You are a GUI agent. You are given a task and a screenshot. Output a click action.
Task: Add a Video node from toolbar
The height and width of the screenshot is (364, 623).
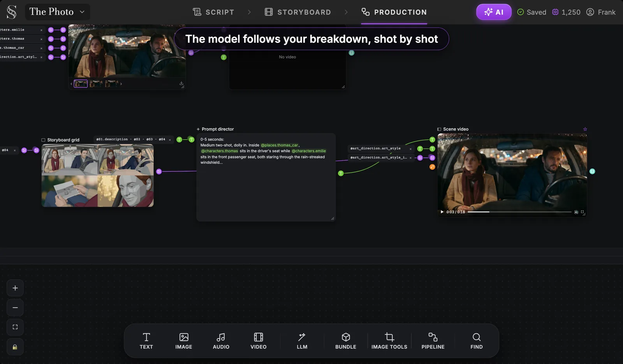[x=259, y=341]
